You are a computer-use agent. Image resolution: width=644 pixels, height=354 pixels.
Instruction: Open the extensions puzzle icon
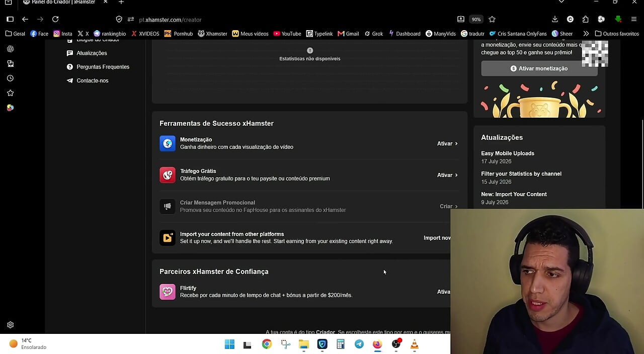tap(585, 19)
